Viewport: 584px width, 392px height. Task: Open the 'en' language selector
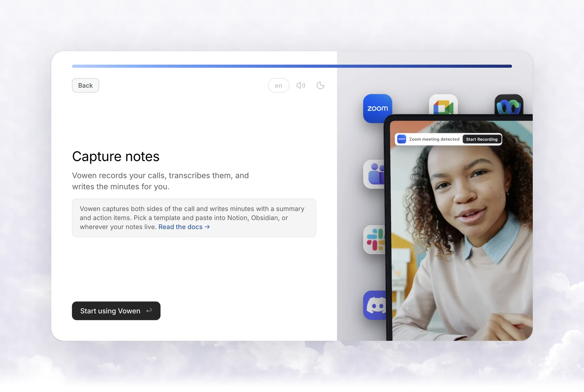point(279,85)
